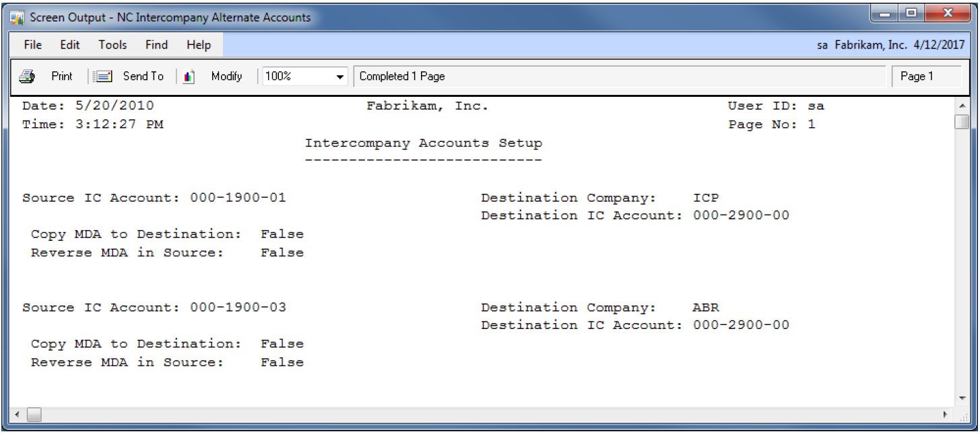Click the Modify button label
The image size is (980, 434).
[x=226, y=77]
